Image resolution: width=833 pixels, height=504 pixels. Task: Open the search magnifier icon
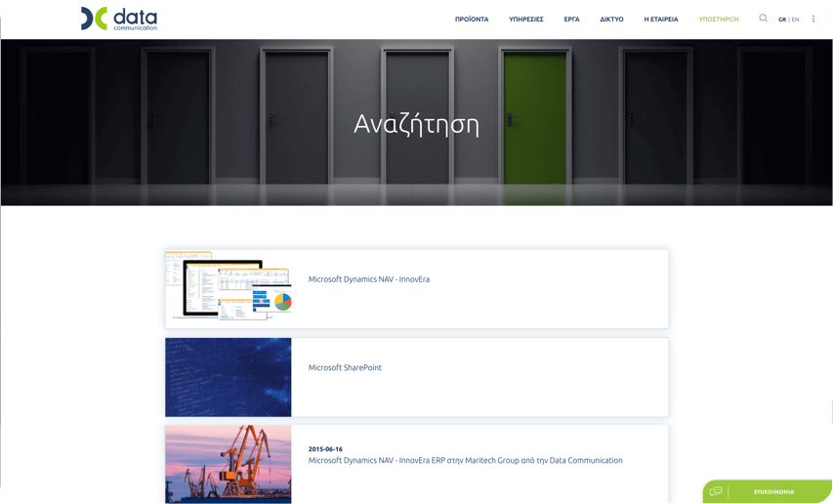point(763,18)
